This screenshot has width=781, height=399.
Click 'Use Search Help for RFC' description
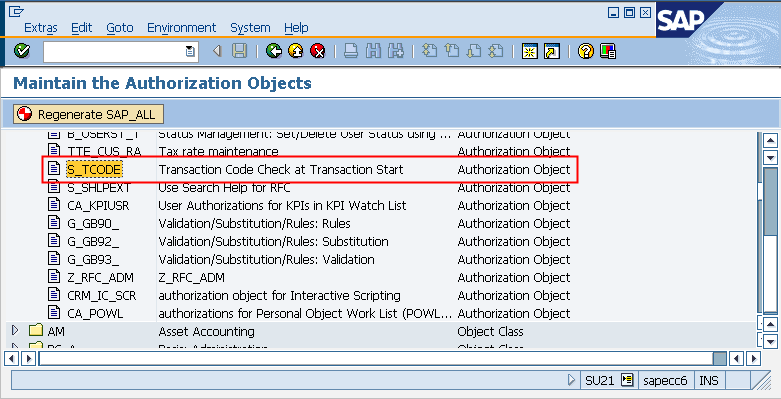tap(224, 188)
